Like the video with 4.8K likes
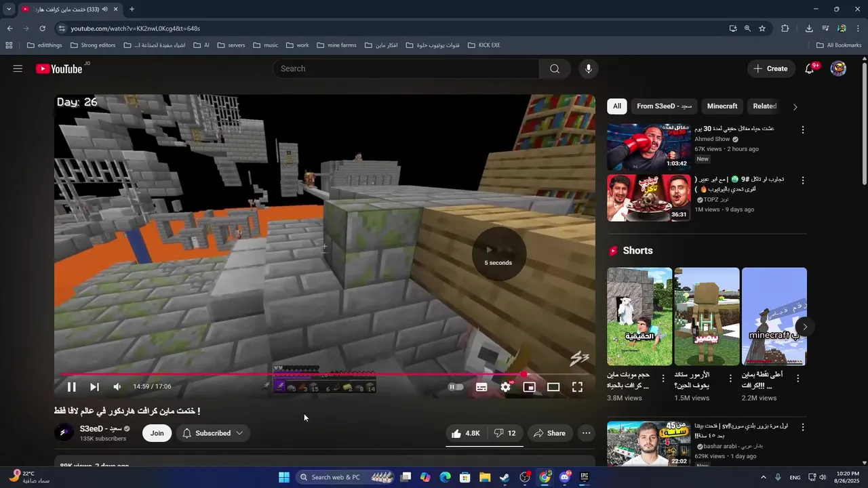 [466, 433]
